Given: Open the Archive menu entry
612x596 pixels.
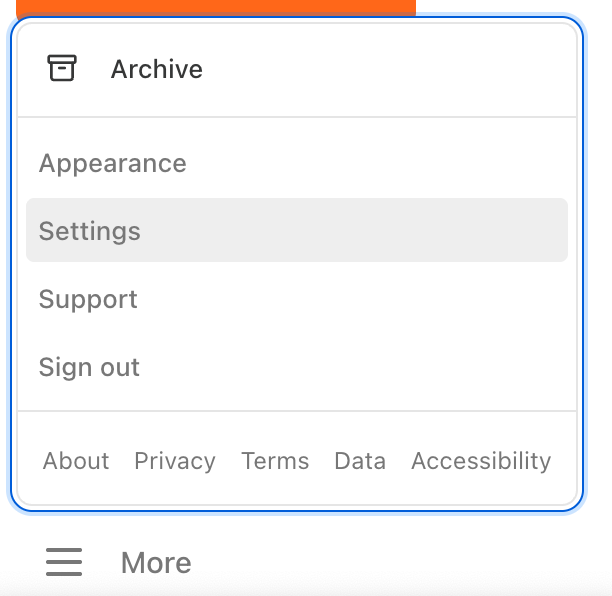Looking at the screenshot, I should point(156,69).
